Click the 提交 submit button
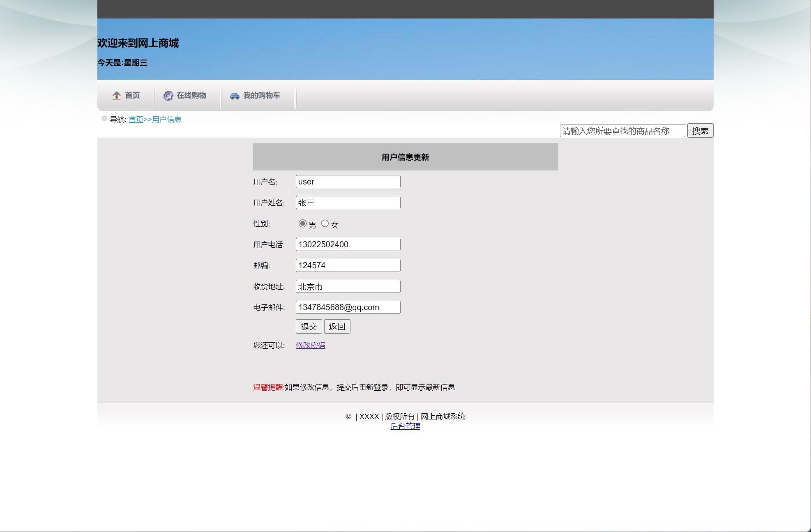Viewport: 811px width, 532px height. pyautogui.click(x=309, y=326)
